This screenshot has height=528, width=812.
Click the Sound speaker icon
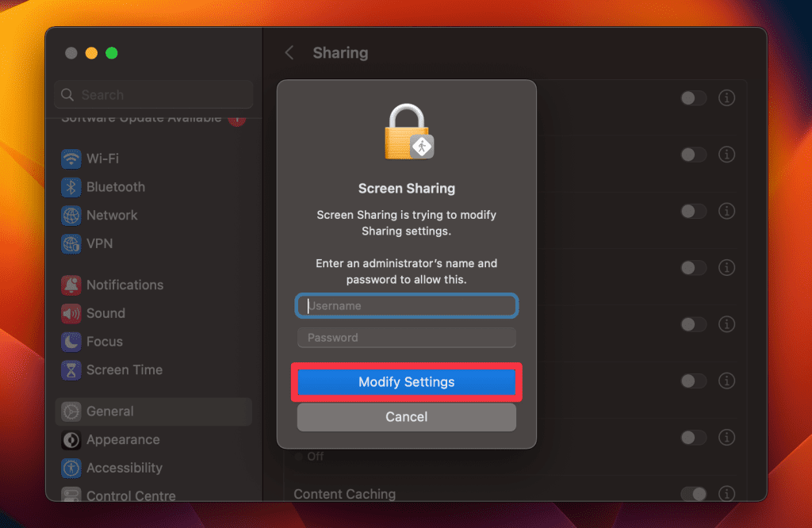click(71, 313)
